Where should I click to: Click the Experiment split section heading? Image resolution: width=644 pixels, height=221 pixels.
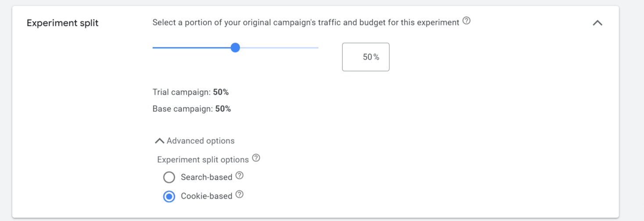[63, 23]
